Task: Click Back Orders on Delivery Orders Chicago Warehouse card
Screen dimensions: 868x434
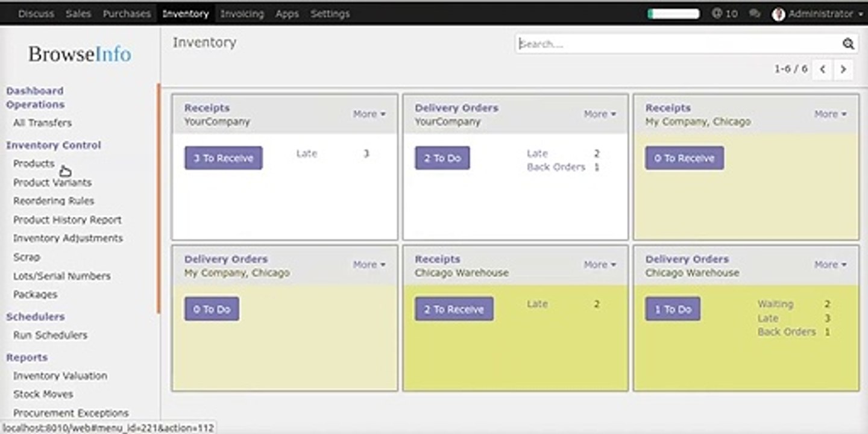Action: point(787,332)
